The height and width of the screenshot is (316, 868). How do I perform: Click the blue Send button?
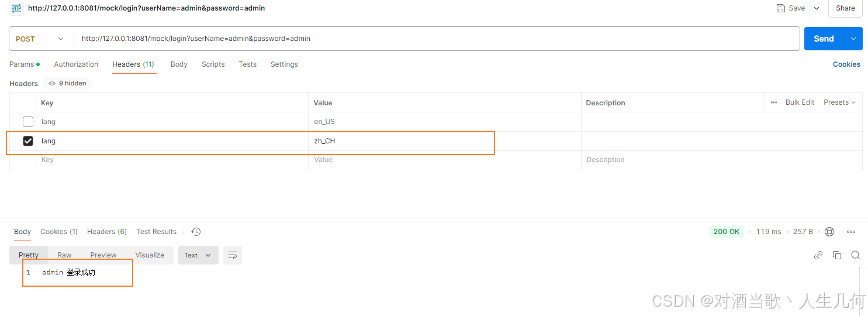tap(824, 39)
